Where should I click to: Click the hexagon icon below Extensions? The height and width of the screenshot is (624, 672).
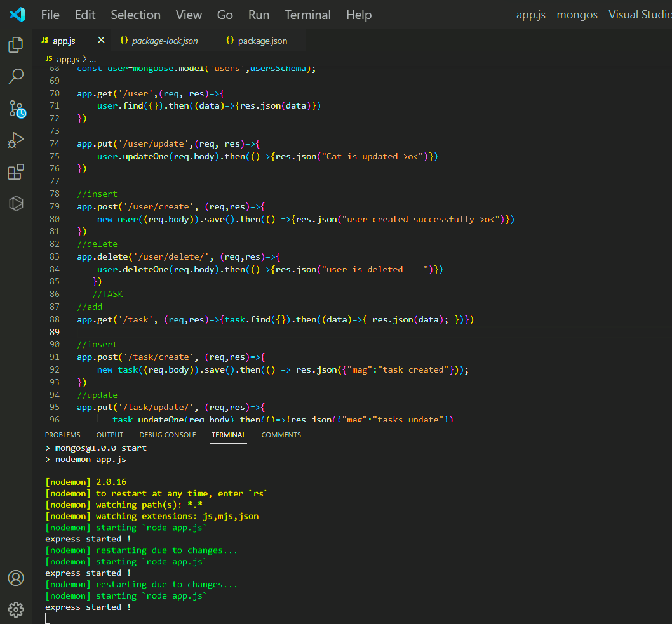tap(16, 203)
